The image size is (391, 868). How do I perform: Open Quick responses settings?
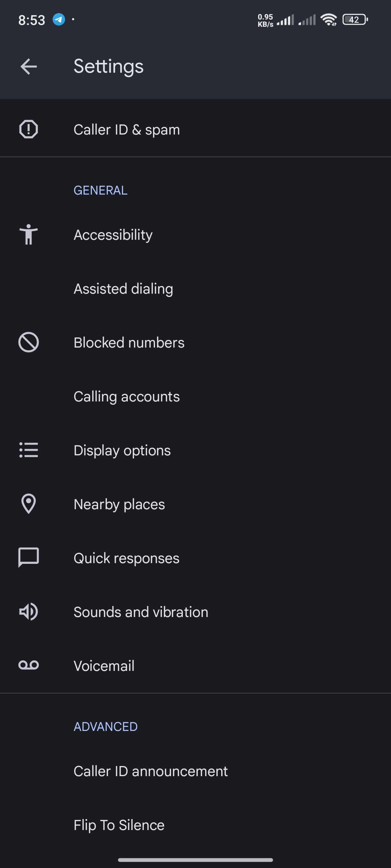126,558
